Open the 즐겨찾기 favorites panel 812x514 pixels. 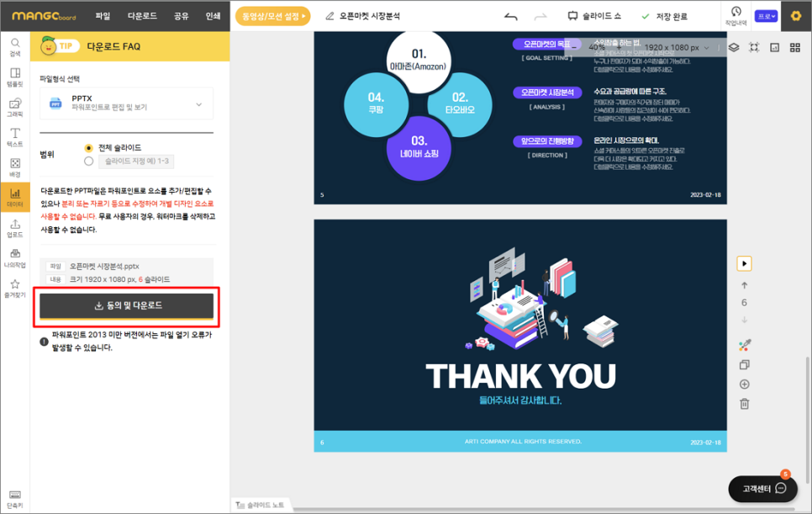tap(15, 288)
